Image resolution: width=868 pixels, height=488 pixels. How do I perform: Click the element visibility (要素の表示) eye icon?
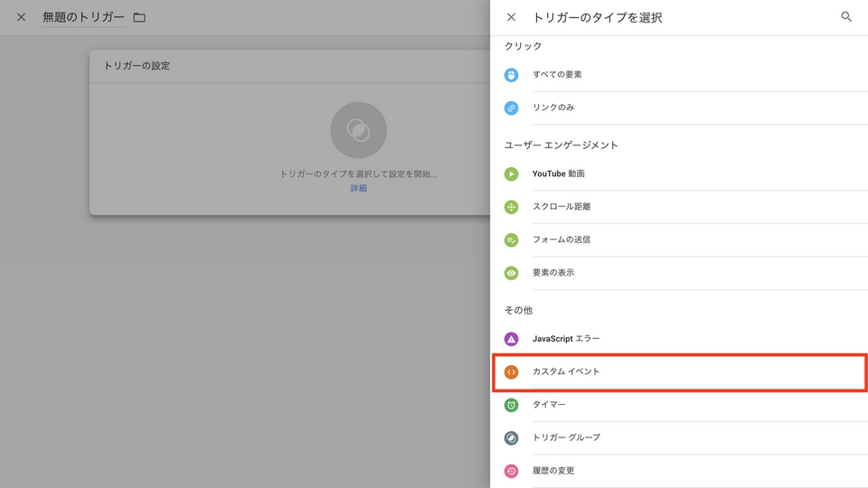[x=512, y=273]
